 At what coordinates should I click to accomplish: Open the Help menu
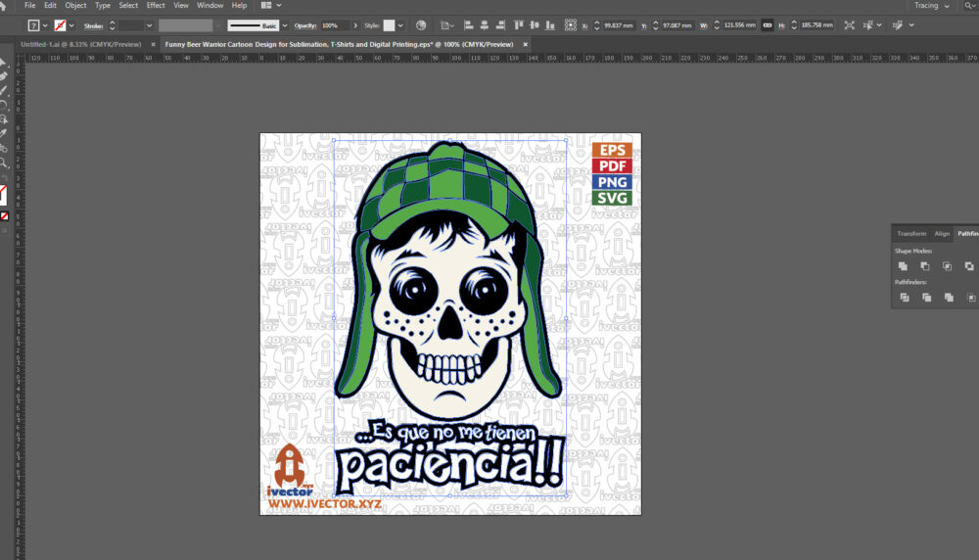(x=239, y=5)
